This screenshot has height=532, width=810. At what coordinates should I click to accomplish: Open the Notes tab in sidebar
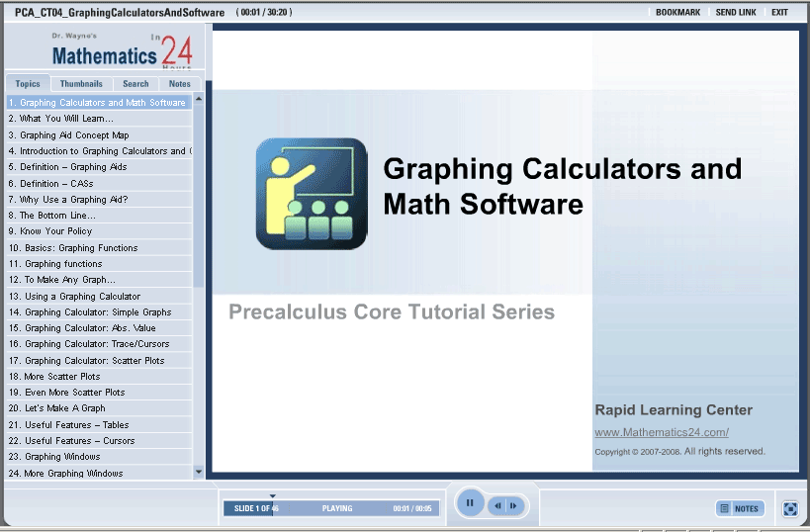tap(180, 84)
